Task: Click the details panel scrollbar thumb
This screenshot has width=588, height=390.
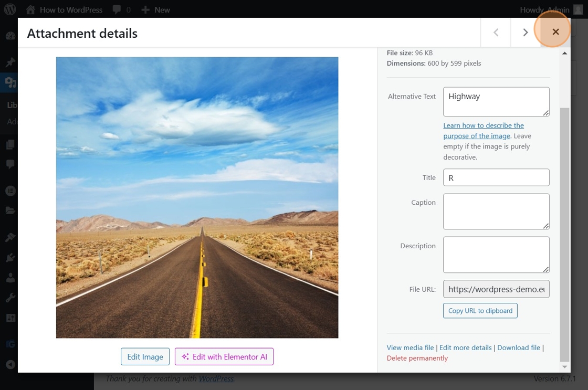Action: 565,235
